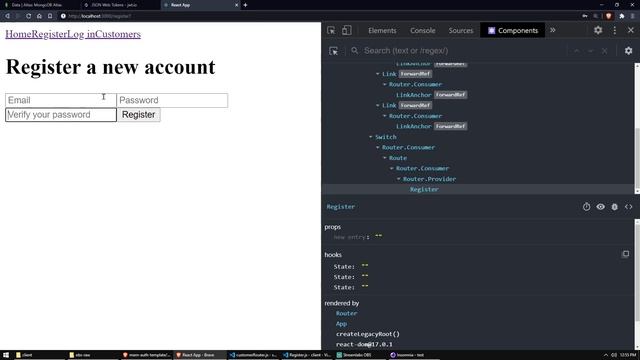Screen dimensions: 640x360
Task: Switch to the Console tab
Action: [422, 31]
